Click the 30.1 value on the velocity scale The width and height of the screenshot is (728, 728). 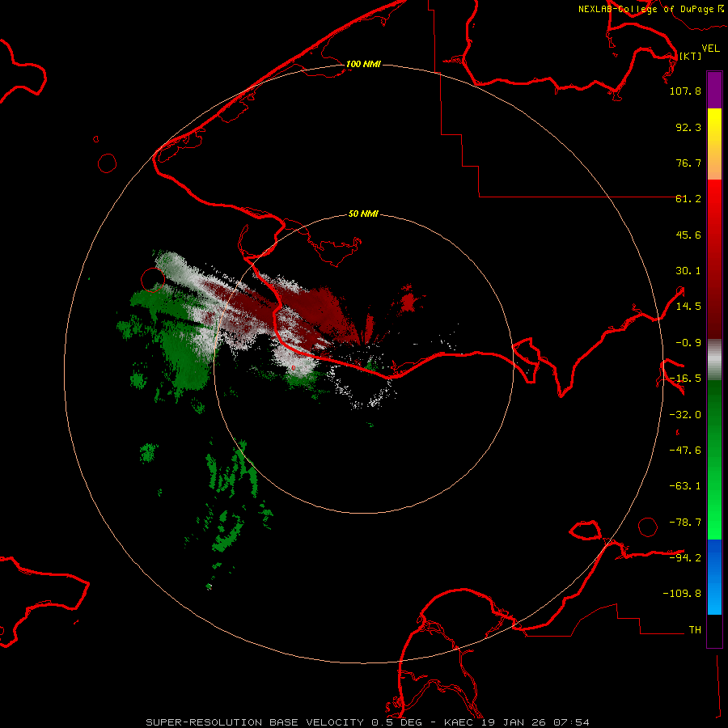(x=688, y=271)
